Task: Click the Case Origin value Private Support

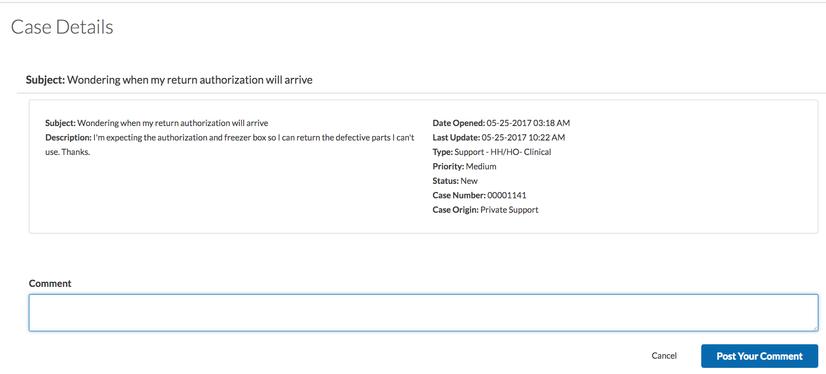Action: tap(509, 210)
